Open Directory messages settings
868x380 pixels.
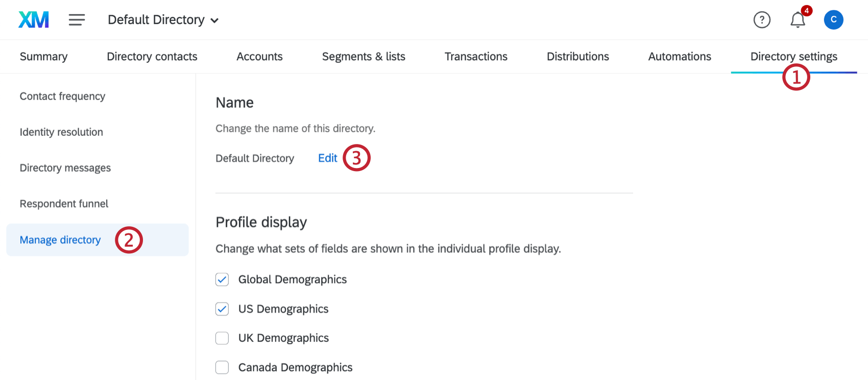(65, 168)
